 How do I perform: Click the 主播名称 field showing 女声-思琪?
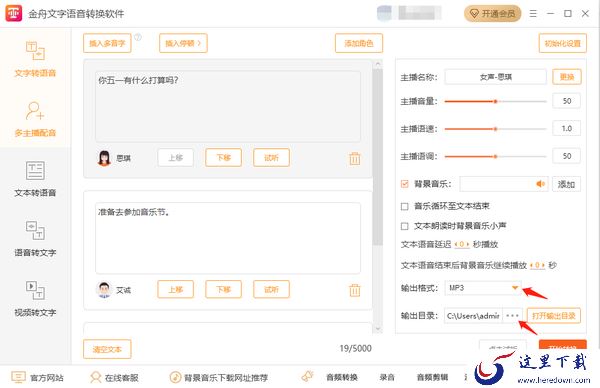[496, 77]
